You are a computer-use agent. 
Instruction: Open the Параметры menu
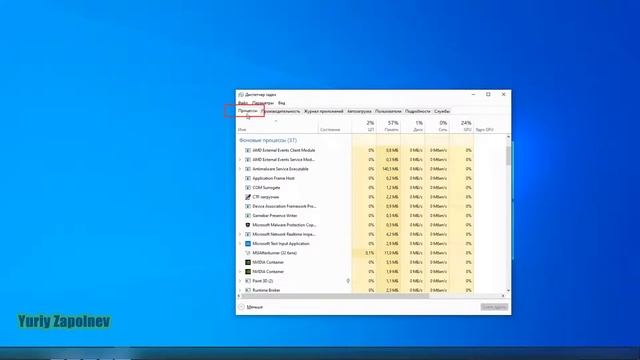click(x=263, y=103)
